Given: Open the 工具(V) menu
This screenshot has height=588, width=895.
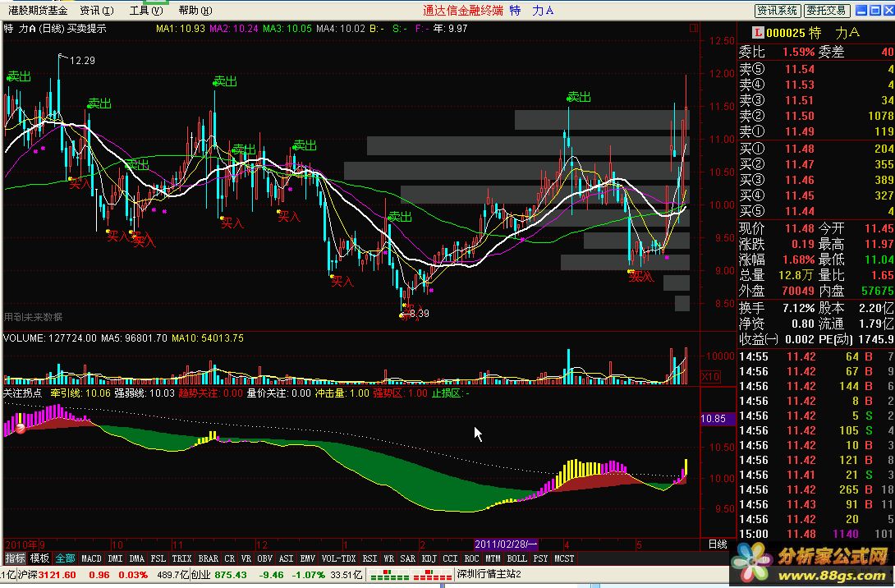Looking at the screenshot, I should pos(146,11).
